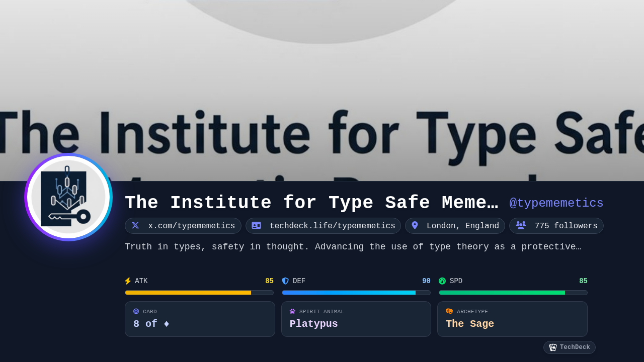Click the TechDeck badge button
The height and width of the screenshot is (362, 644).
570,347
